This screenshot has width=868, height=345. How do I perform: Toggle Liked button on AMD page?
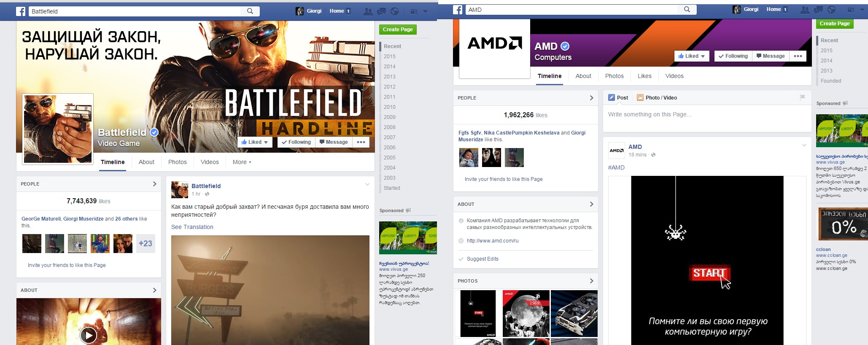[692, 56]
